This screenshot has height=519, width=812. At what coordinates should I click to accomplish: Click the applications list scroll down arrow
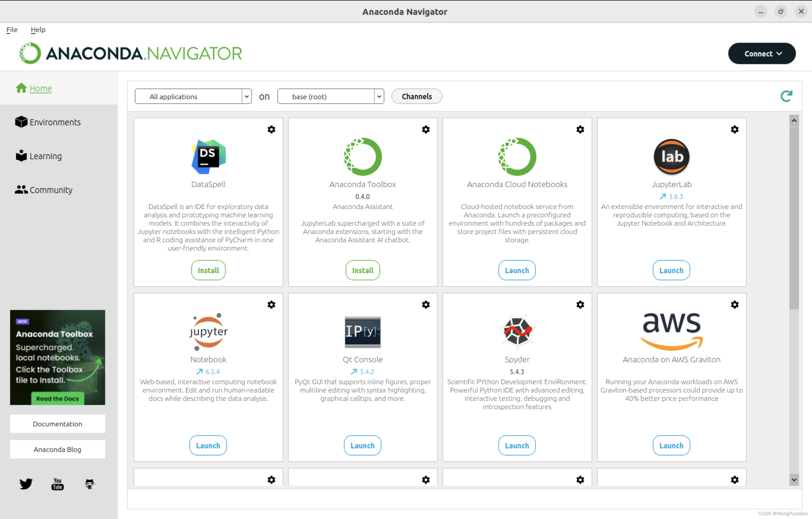(794, 480)
